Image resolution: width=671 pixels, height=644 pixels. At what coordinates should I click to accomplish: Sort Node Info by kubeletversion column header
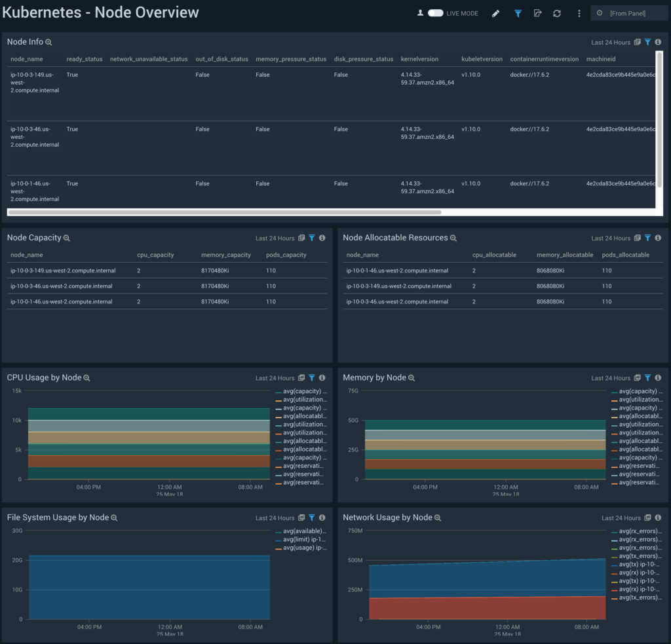(482, 59)
